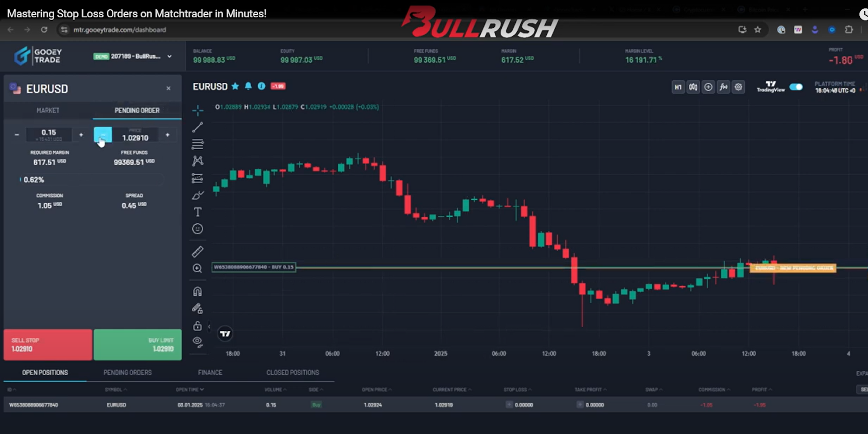868x434 pixels.
Task: Select the crosshair cursor tool
Action: (197, 111)
